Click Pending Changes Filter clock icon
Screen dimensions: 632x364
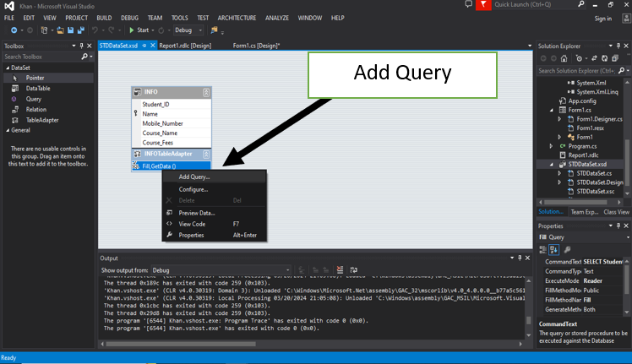point(580,58)
